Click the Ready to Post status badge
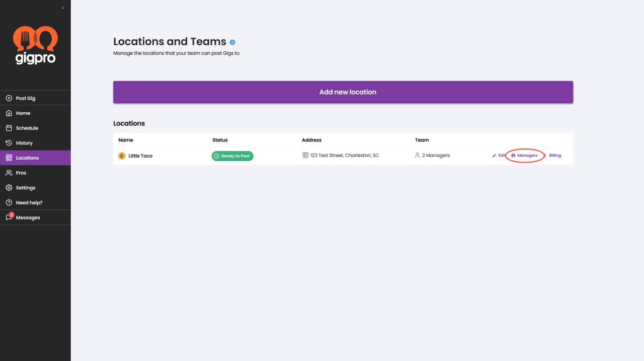Screen dimensions: 644x361 pyautogui.click(x=232, y=156)
